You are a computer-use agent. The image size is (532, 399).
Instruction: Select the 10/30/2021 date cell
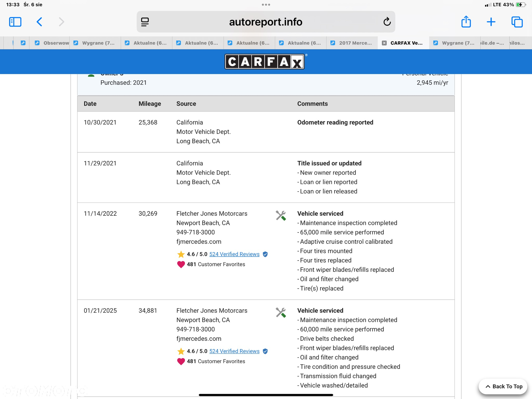tap(100, 122)
